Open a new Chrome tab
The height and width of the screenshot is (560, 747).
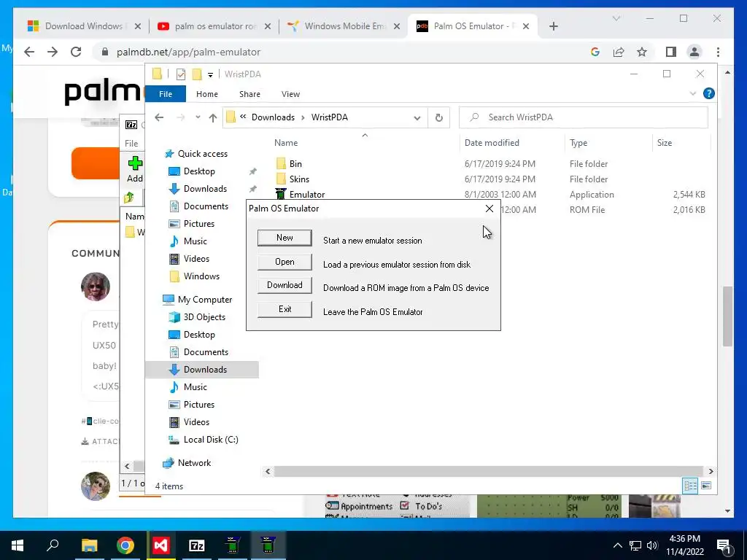click(553, 26)
